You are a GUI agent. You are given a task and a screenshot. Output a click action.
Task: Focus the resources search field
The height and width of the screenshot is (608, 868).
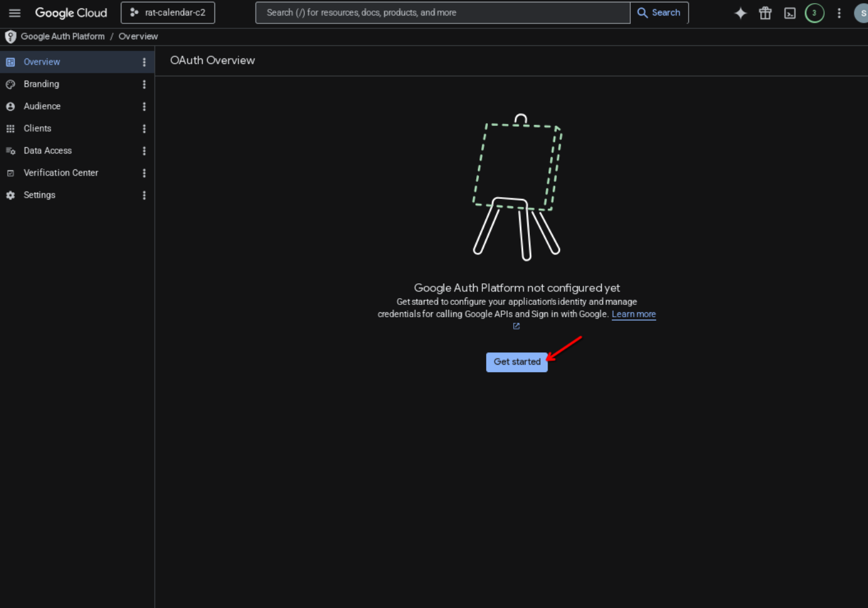point(442,13)
